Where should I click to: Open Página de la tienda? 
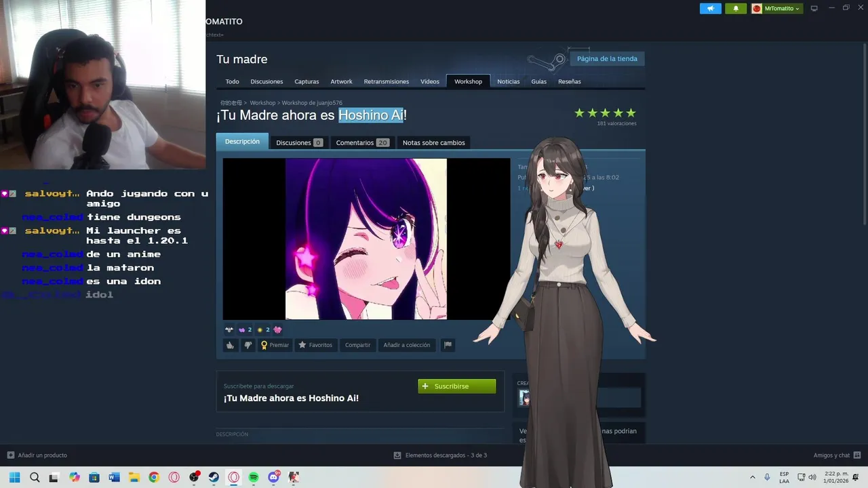(607, 59)
